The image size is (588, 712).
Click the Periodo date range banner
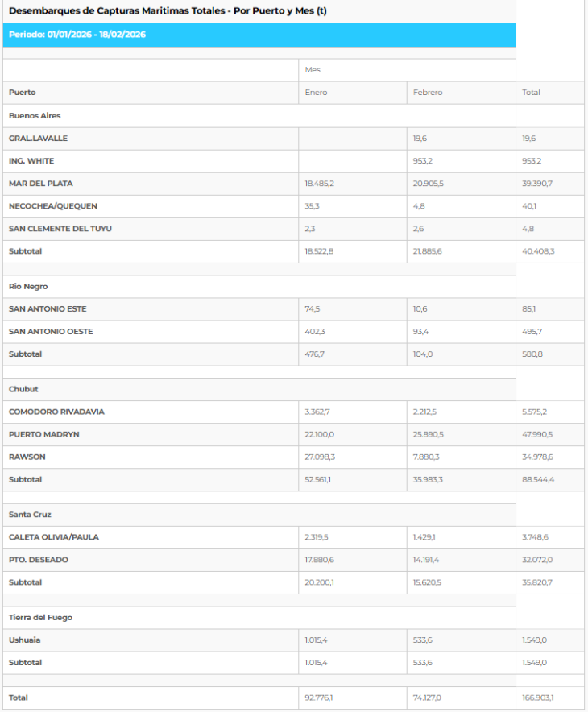(x=77, y=35)
